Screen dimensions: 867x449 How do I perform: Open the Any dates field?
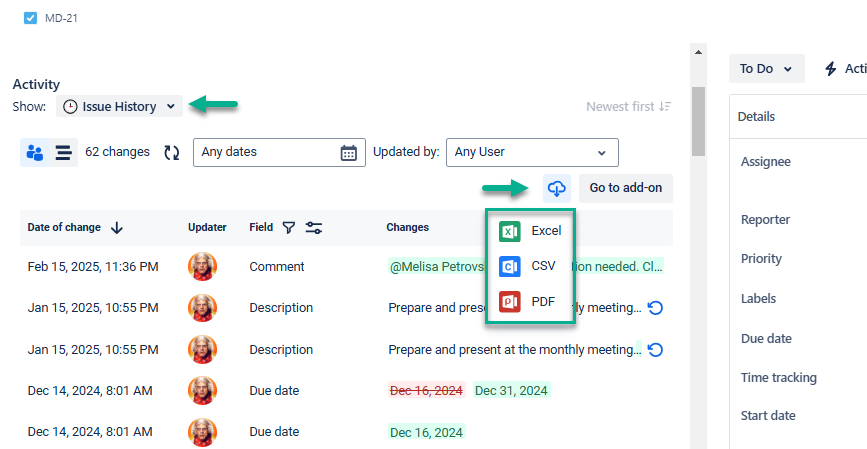click(279, 152)
